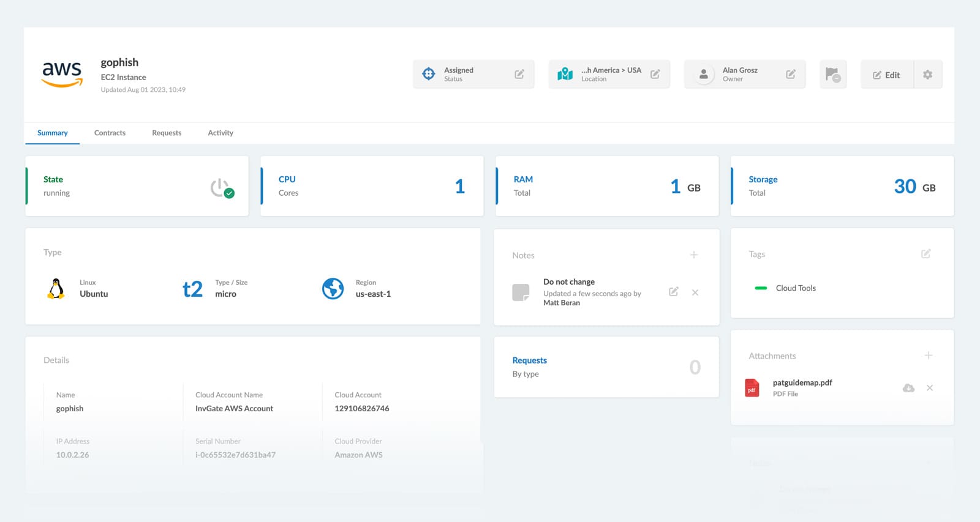
Task: Open patguidemap.pdf file name
Action: pyautogui.click(x=802, y=382)
